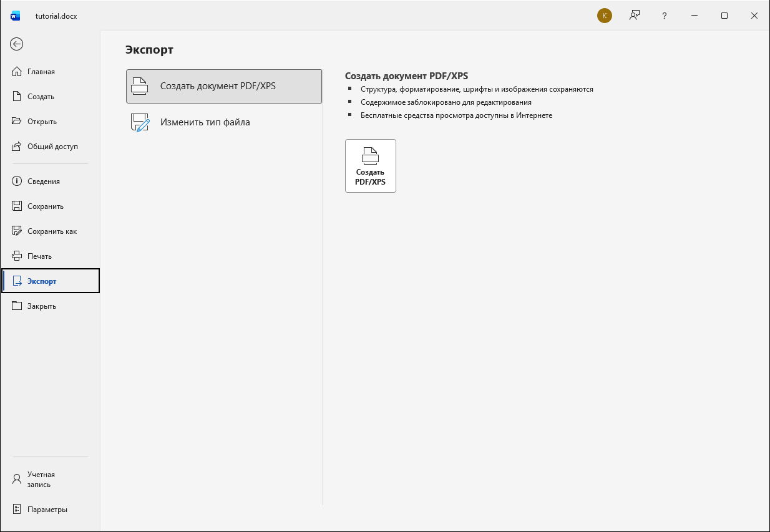The height and width of the screenshot is (532, 770).
Task: Minimize the Word window
Action: 694,16
